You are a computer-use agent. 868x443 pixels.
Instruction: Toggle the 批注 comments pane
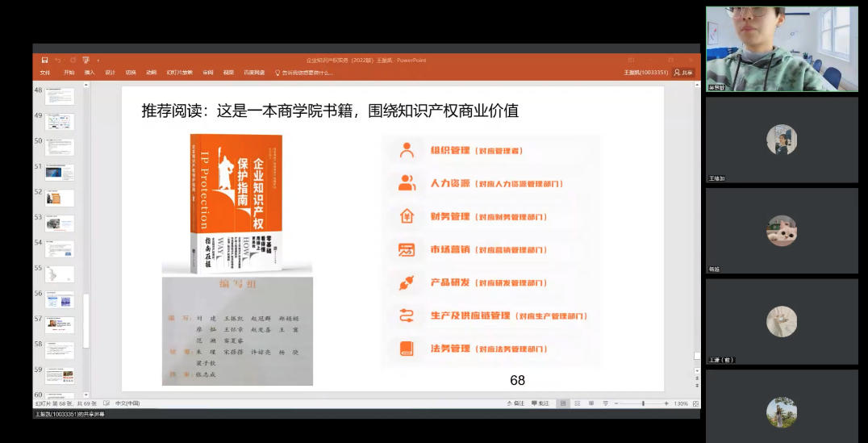[x=540, y=403]
